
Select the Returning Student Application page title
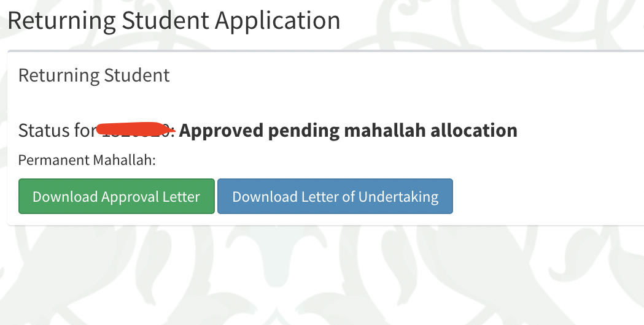[x=174, y=20]
